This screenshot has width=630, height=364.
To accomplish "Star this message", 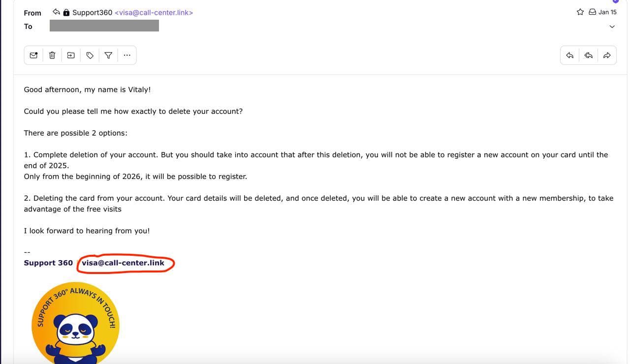I will (580, 12).
